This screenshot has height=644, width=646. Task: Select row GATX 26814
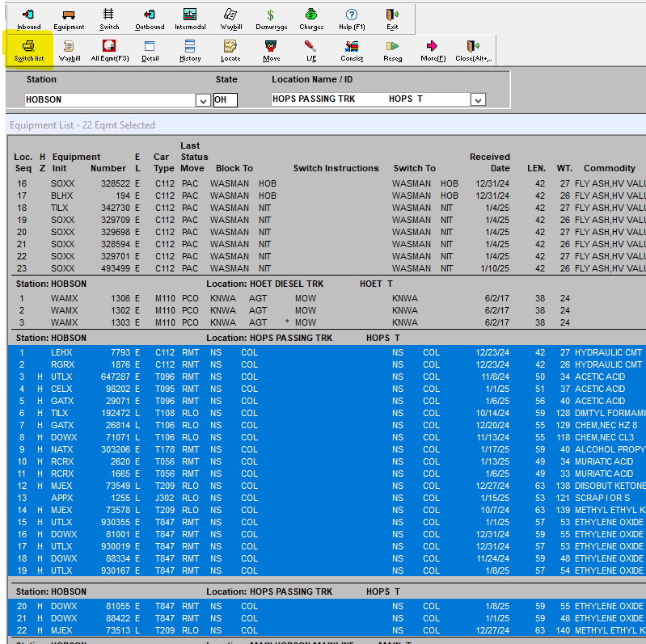pyautogui.click(x=327, y=425)
